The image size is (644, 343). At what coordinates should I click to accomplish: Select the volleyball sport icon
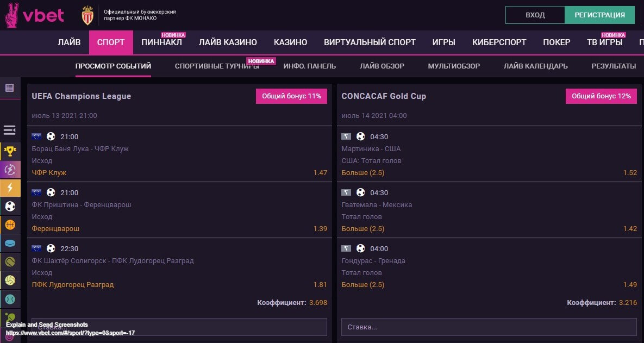pos(10,280)
